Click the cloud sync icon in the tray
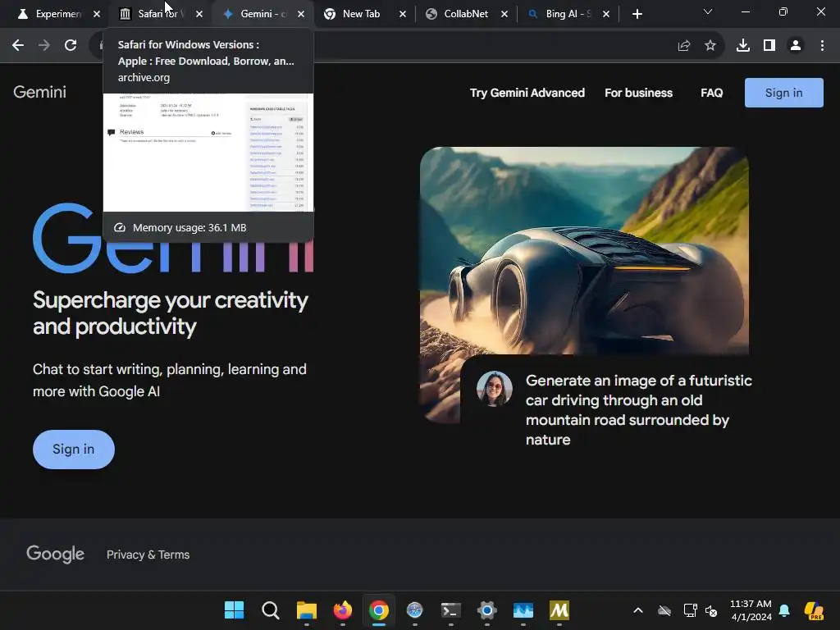840x630 pixels. [x=664, y=610]
